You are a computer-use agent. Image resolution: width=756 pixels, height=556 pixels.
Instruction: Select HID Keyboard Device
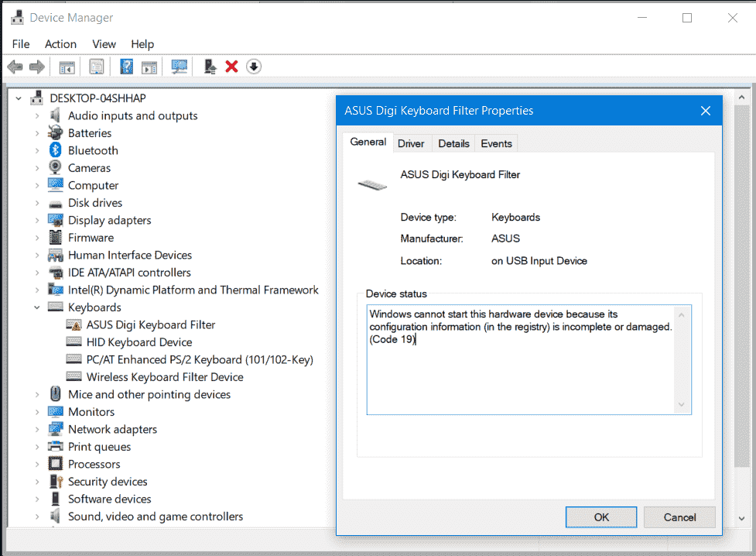(x=139, y=342)
